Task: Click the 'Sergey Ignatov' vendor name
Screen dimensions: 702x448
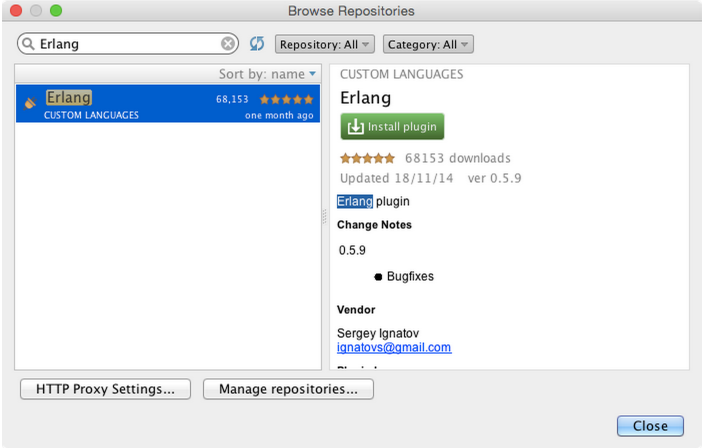Action: coord(378,333)
